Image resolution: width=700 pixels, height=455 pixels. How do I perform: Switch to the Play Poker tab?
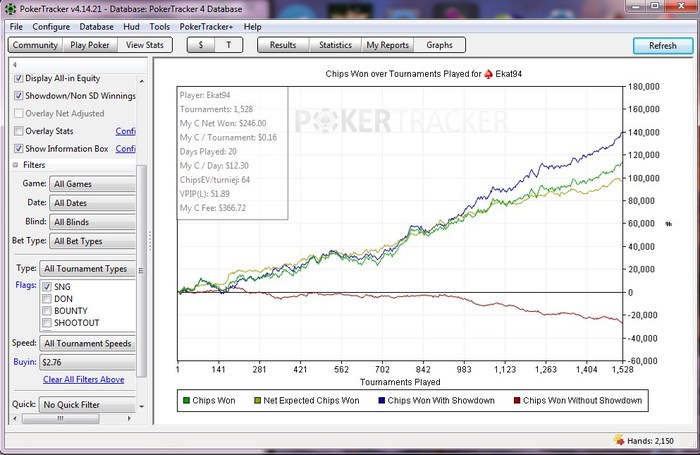pos(90,45)
